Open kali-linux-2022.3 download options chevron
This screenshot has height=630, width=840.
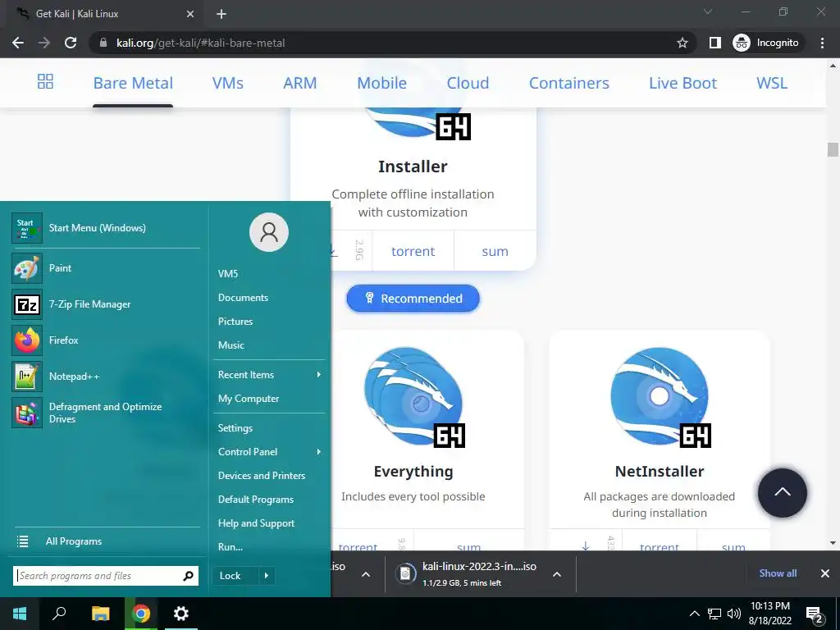pyautogui.click(x=557, y=574)
